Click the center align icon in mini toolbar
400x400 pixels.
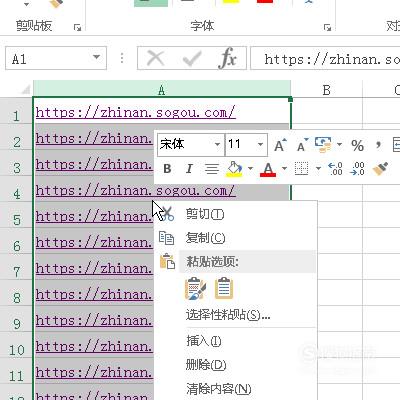(x=212, y=169)
